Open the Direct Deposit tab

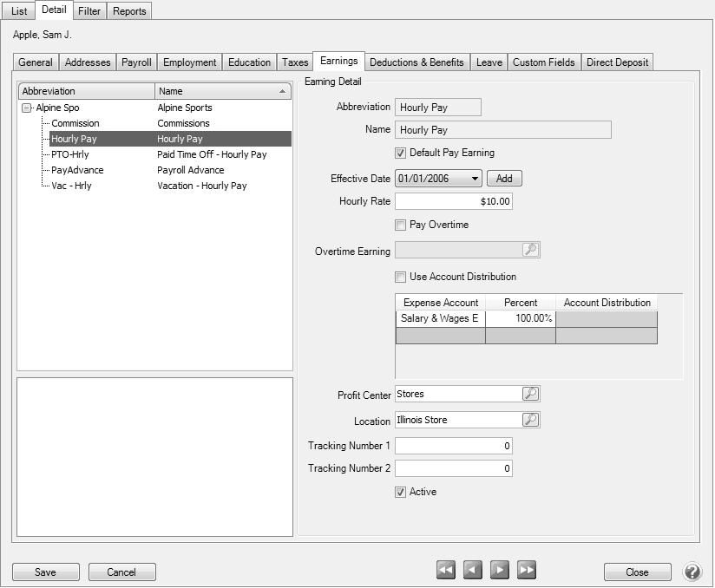[x=616, y=62]
